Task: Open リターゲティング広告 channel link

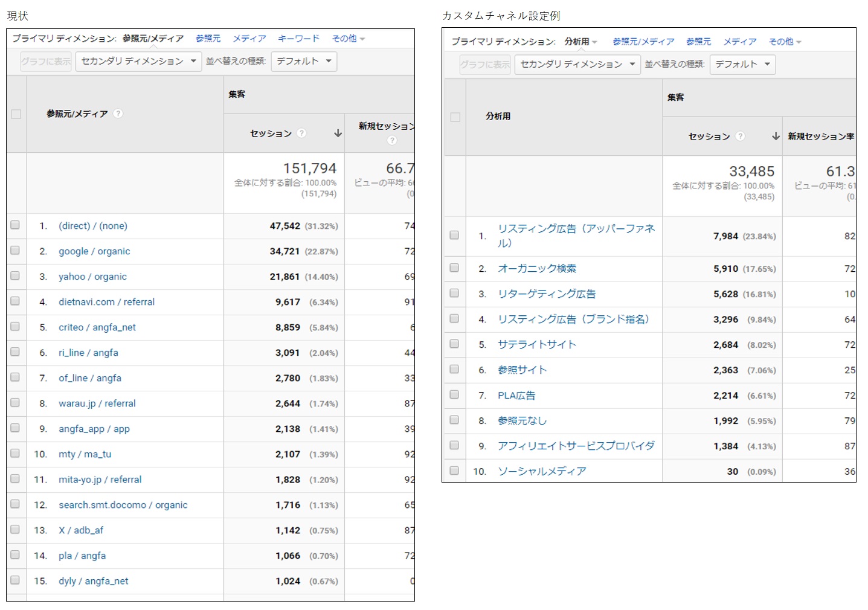Action: click(546, 294)
